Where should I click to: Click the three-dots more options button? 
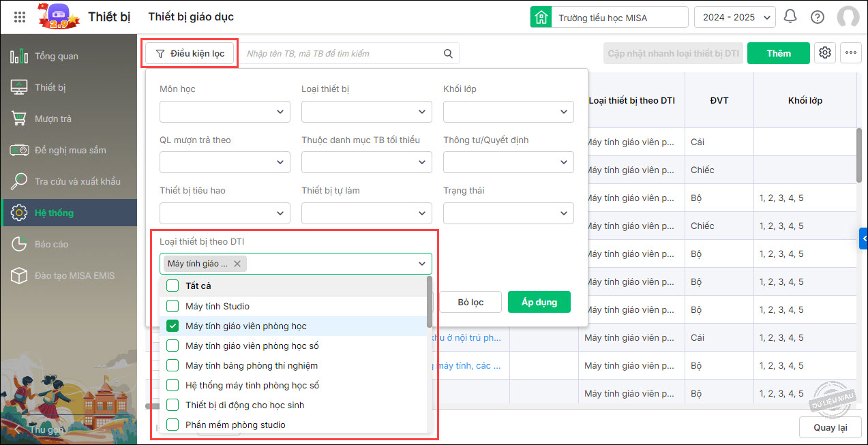coord(851,53)
